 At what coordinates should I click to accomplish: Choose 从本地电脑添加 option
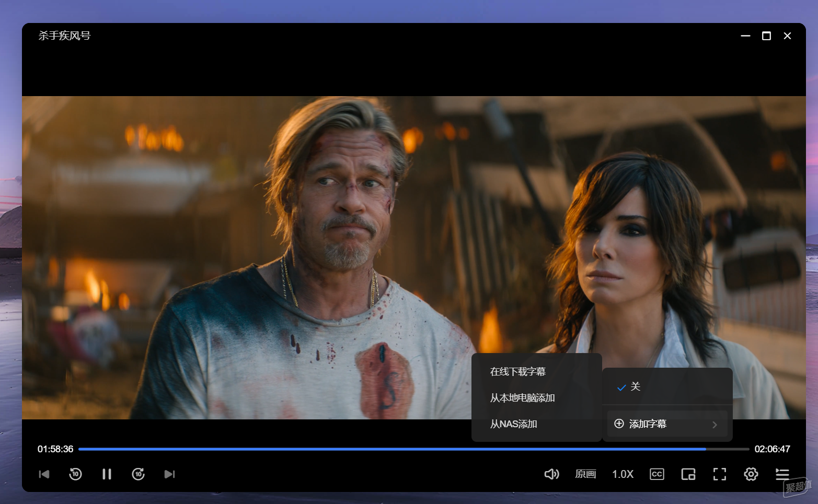click(523, 398)
